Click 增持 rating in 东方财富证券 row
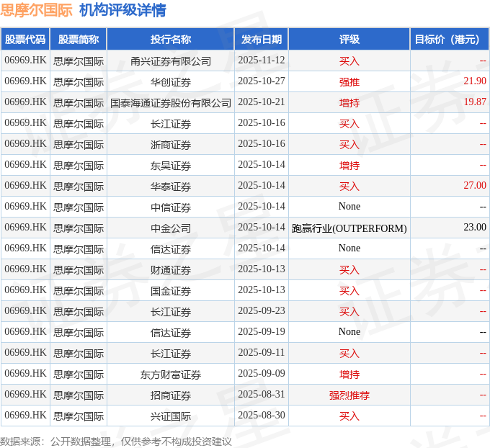The height and width of the screenshot is (448, 490). (349, 375)
